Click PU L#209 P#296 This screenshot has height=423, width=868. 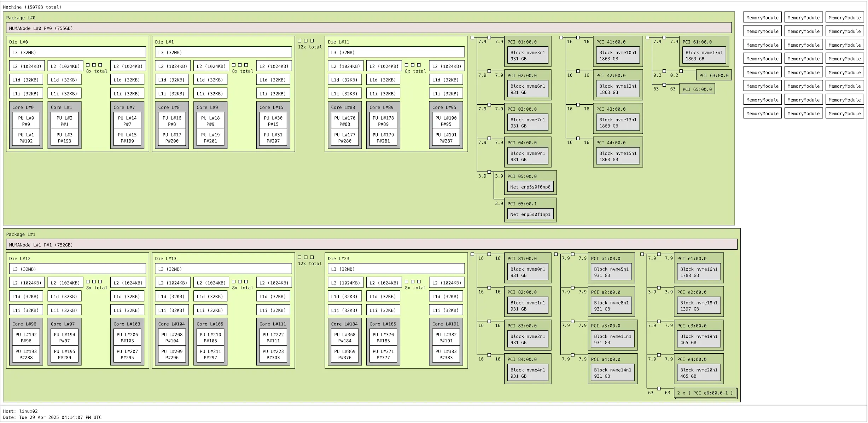[x=172, y=354]
